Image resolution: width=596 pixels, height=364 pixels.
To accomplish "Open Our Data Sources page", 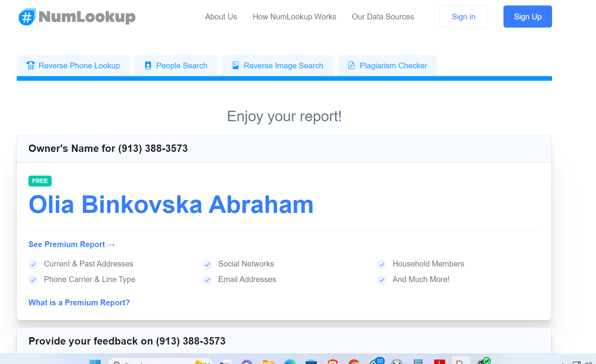I will click(383, 17).
